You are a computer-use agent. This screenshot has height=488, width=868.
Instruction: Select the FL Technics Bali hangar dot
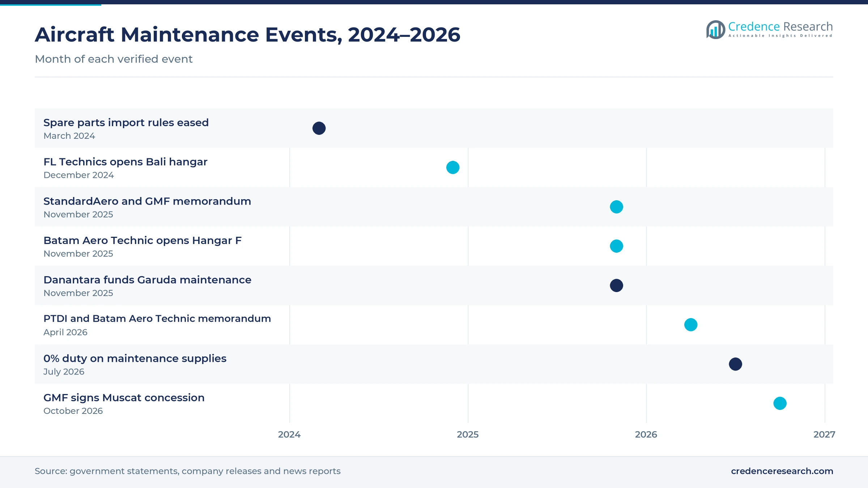453,167
